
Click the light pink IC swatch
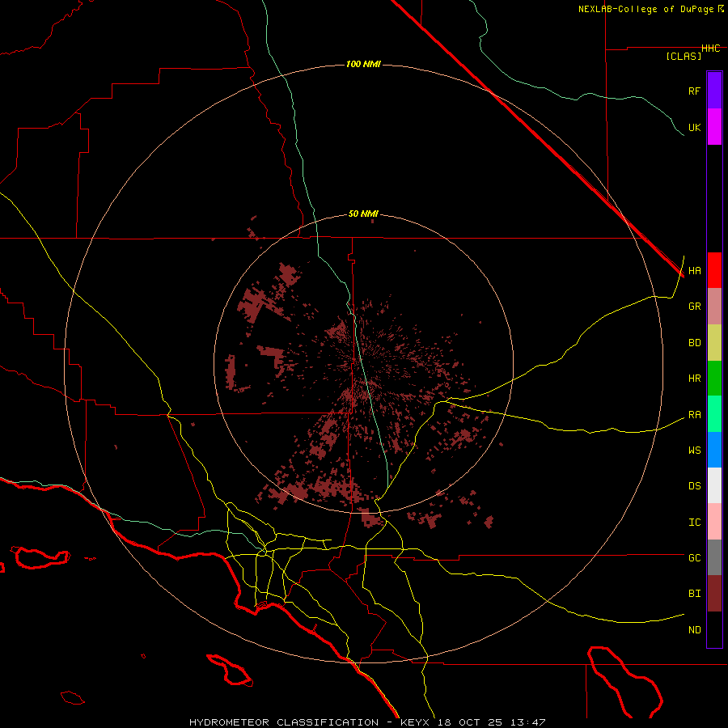(714, 522)
